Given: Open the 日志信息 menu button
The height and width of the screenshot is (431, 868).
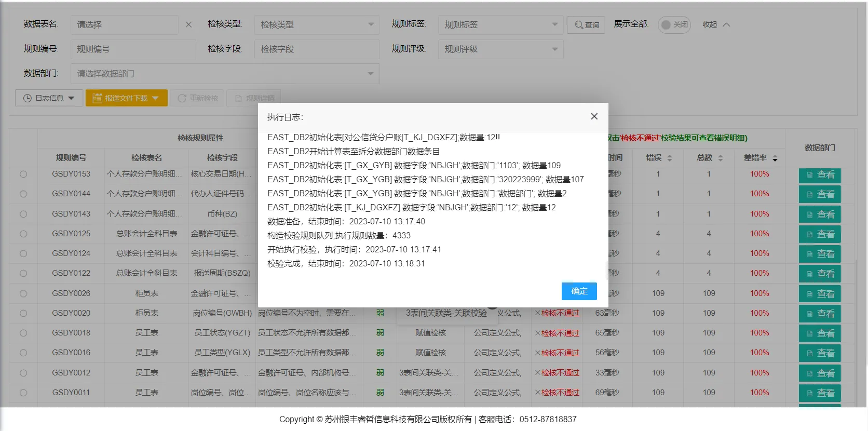Looking at the screenshot, I should tap(49, 98).
